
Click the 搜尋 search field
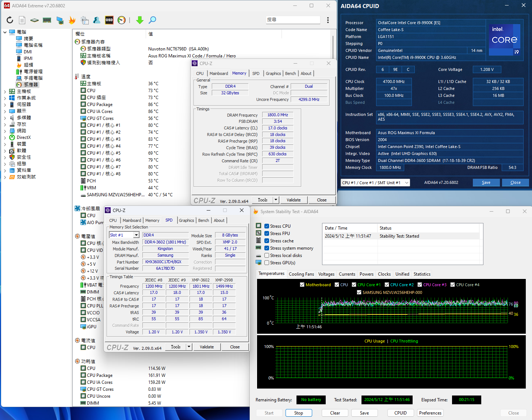pos(293,20)
